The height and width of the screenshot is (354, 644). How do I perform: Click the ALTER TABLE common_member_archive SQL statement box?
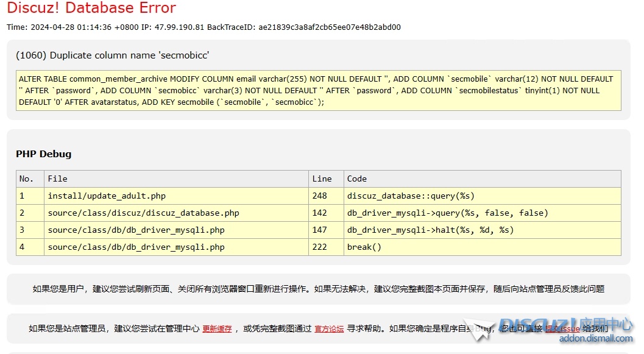tap(318, 90)
